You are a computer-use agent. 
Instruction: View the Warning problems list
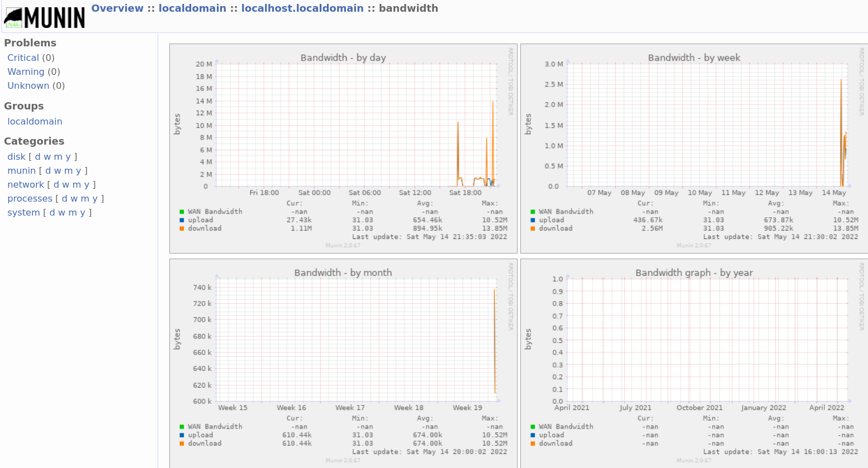pyautogui.click(x=26, y=71)
